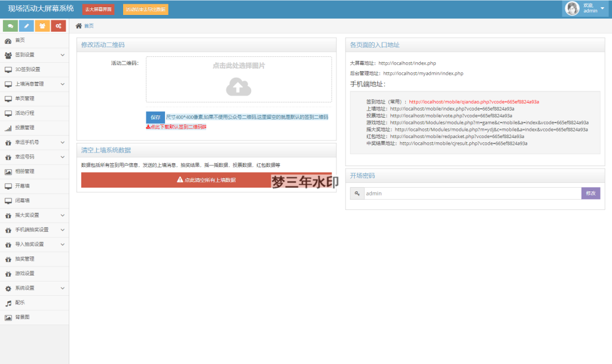Click the monitor icon next to 闭幕墙
The height and width of the screenshot is (364, 612).
point(8,201)
